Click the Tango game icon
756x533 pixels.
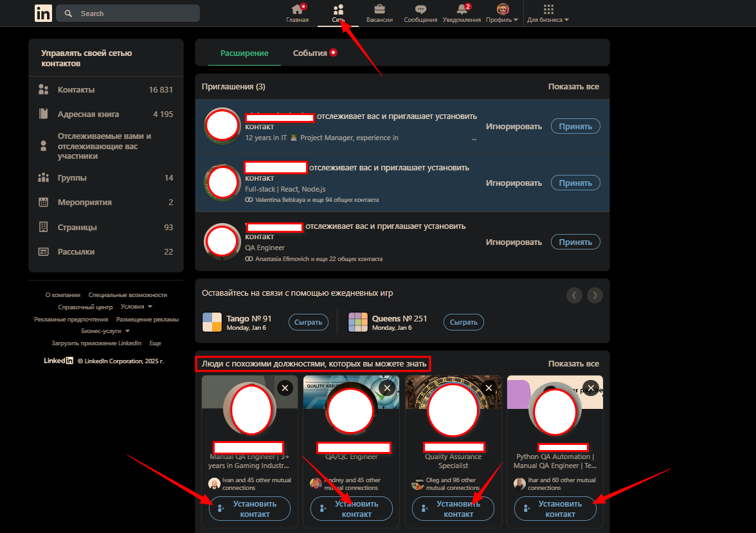pos(212,322)
